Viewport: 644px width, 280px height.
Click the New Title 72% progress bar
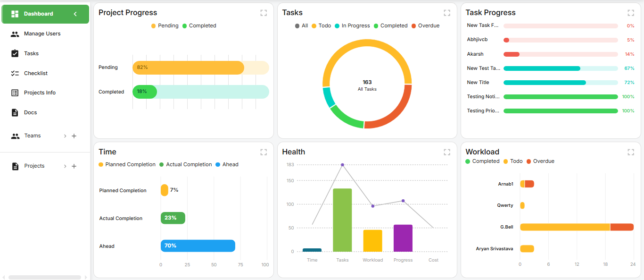click(x=545, y=83)
